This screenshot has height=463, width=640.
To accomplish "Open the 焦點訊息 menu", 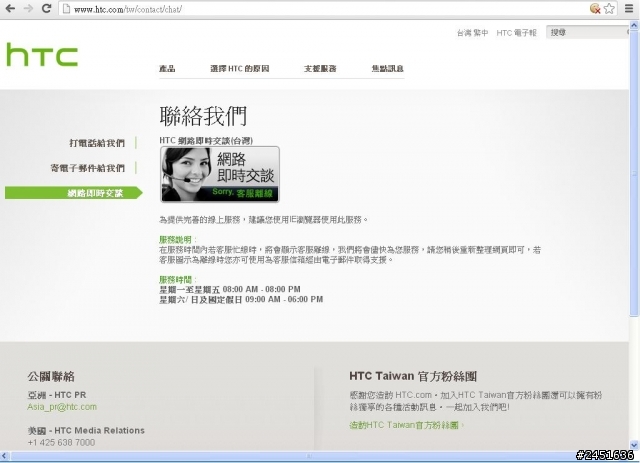I will click(x=387, y=69).
